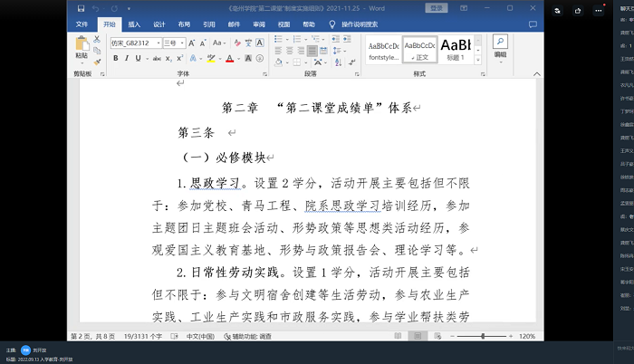Apply the 标题 1 heading style

click(456, 49)
